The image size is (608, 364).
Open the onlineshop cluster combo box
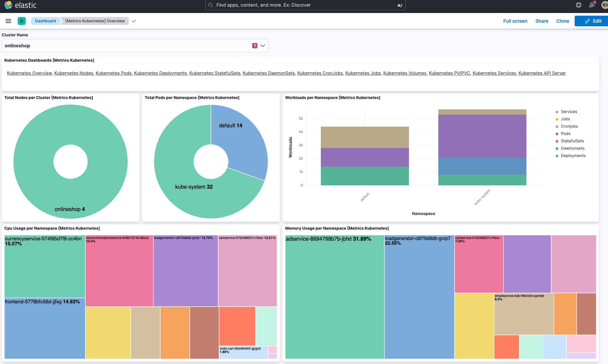(x=127, y=46)
